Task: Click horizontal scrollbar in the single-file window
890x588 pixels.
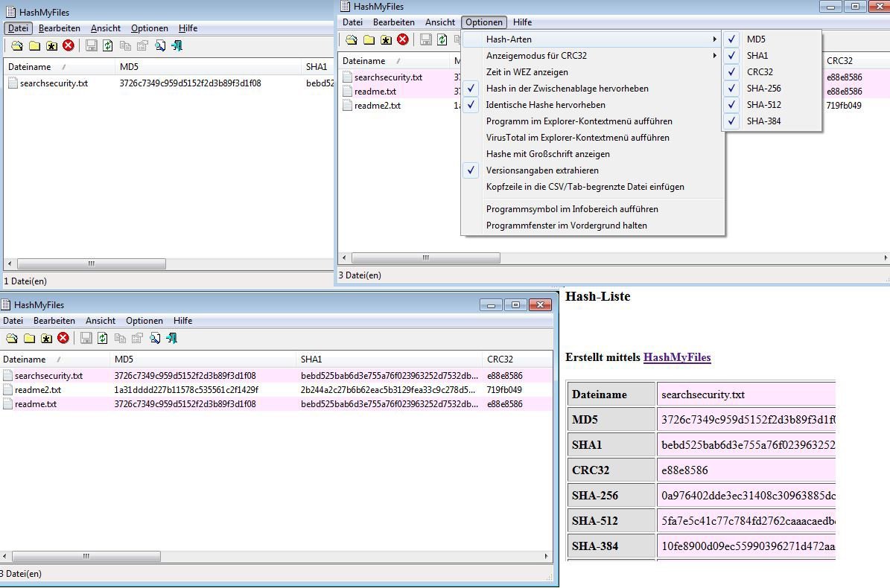Action: tap(91, 264)
